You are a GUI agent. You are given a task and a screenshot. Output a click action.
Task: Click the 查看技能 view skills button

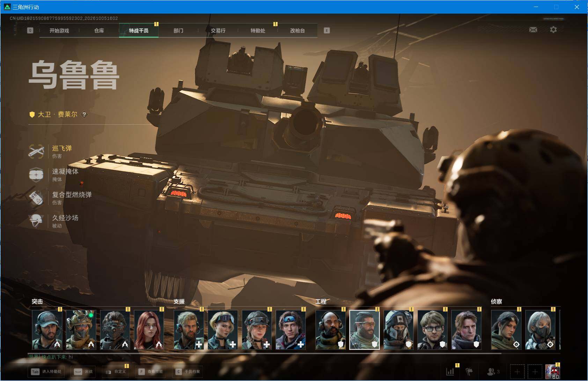pos(151,372)
